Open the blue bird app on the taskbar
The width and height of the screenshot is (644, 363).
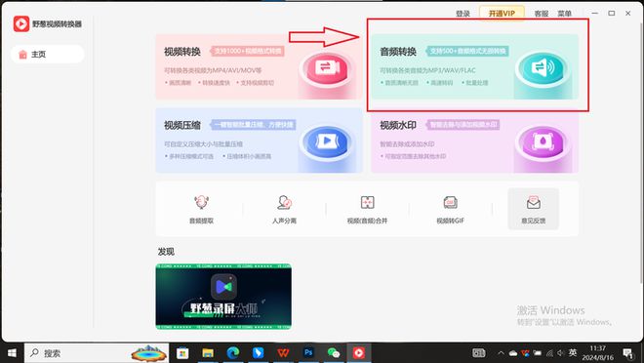(x=258, y=353)
